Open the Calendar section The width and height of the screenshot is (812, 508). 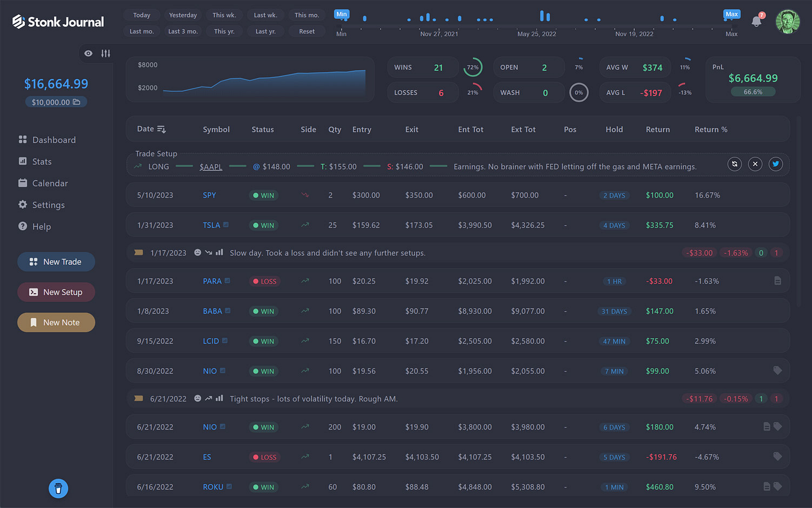click(x=50, y=183)
